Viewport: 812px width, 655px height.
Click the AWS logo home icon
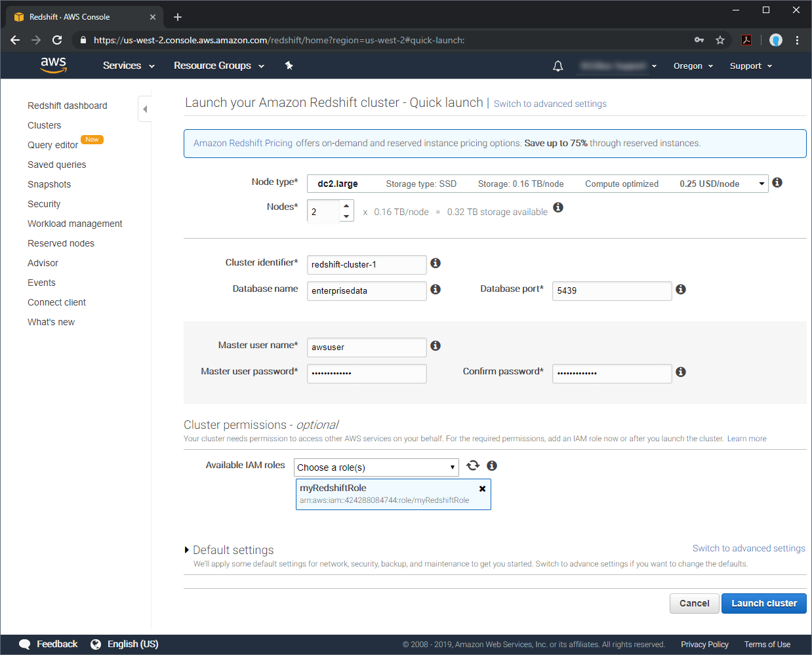coord(53,65)
